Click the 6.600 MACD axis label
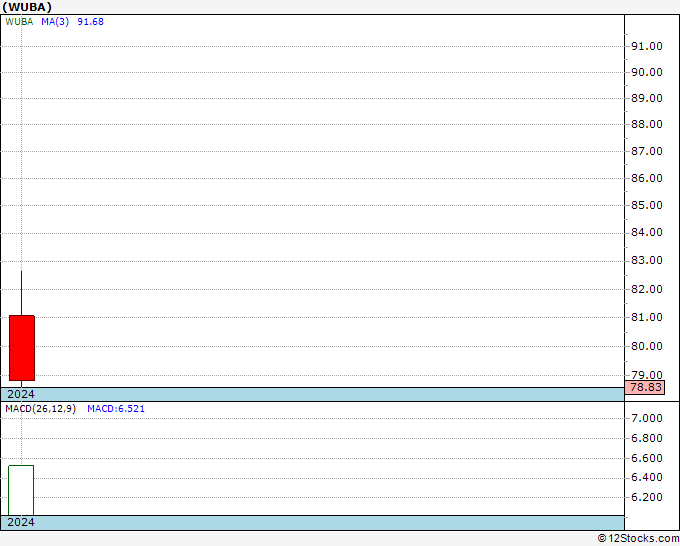The height and width of the screenshot is (546, 680). 647,458
